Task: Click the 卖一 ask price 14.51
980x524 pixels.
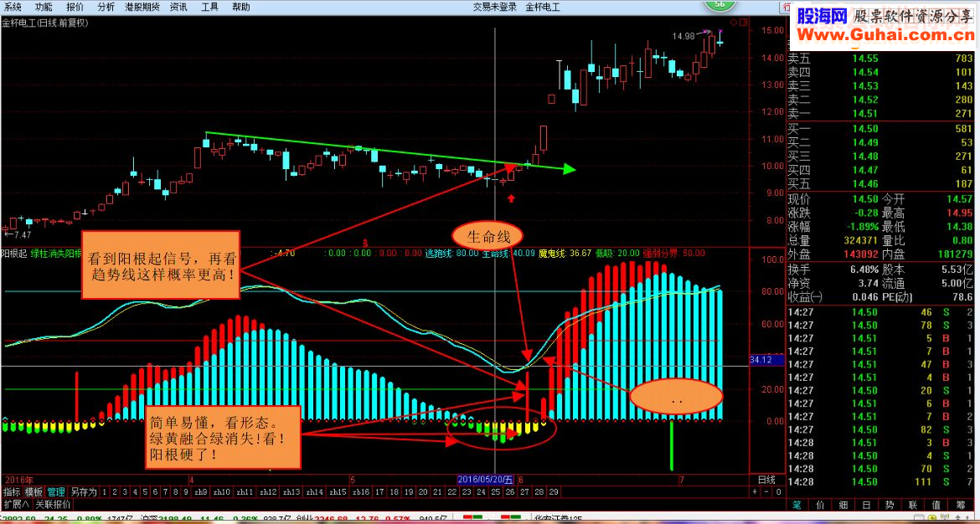Action: coord(864,114)
